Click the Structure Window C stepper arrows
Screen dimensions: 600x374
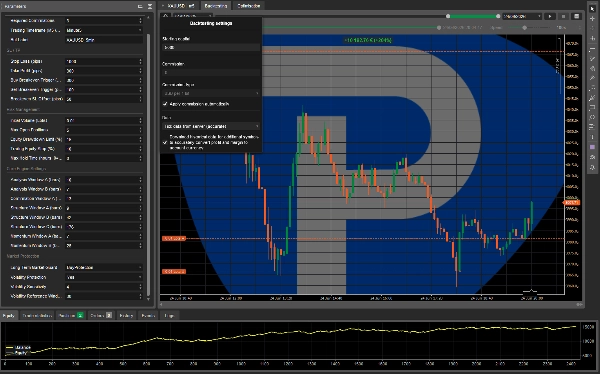pos(140,227)
